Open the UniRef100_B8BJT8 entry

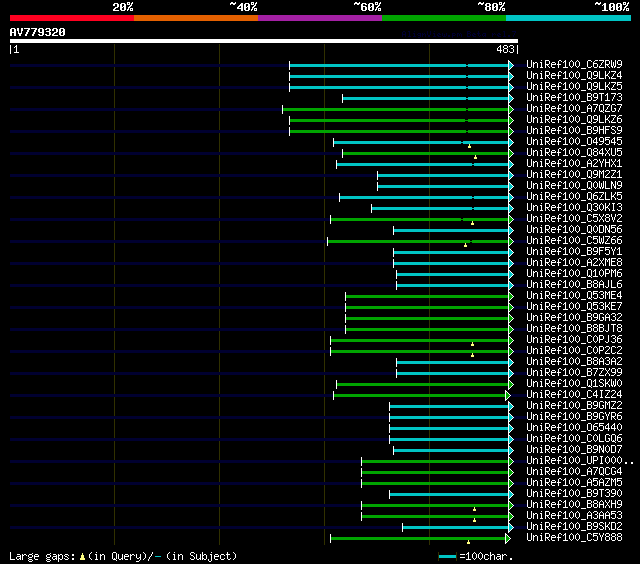(x=574, y=329)
